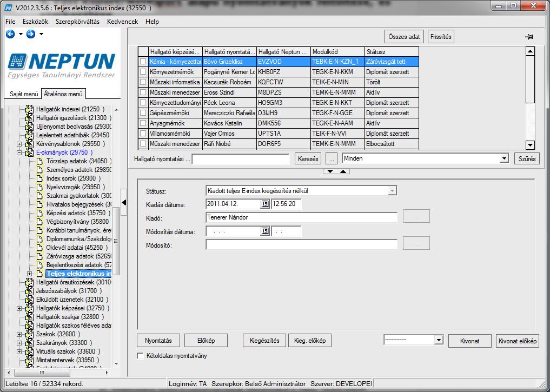550x392 pixels.
Task: Check the row checkbox for Bövö Grizeldisz
Action: (x=143, y=62)
